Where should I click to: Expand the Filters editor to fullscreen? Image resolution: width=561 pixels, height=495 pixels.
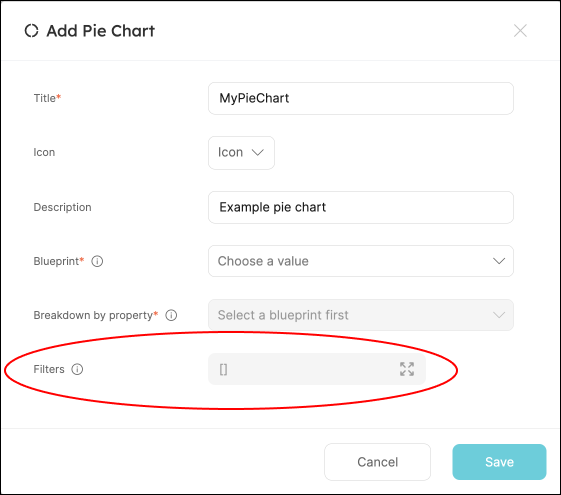point(407,369)
